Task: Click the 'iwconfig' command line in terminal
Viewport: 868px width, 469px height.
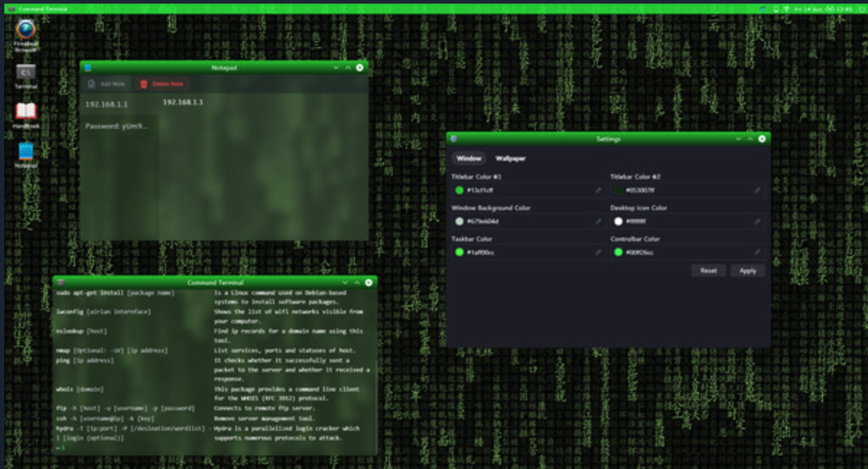Action: coord(103,312)
